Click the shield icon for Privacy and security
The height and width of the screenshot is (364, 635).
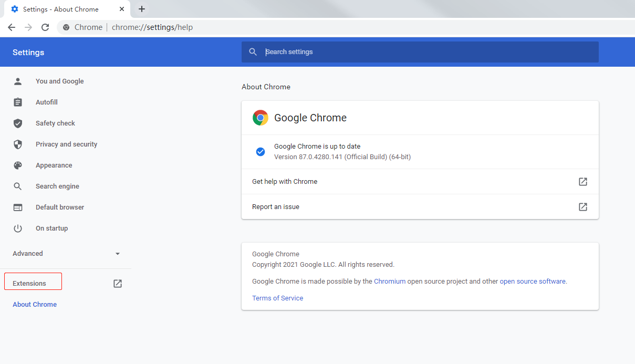point(18,144)
